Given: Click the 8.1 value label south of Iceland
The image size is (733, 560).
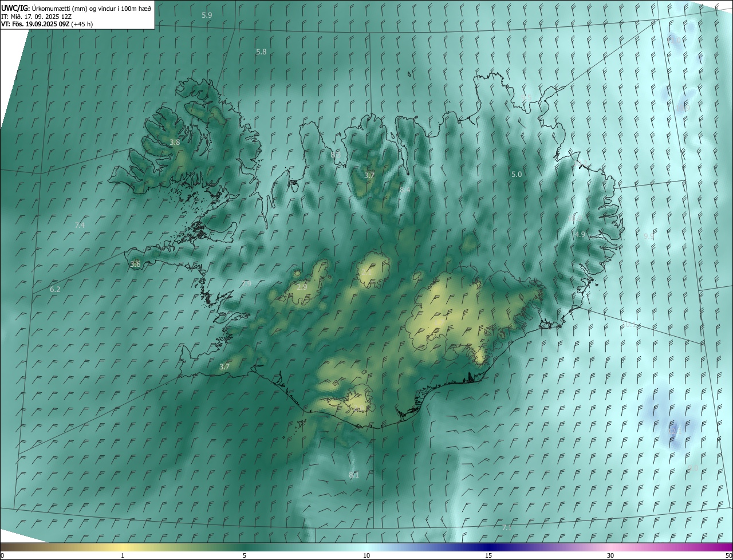Looking at the screenshot, I should 354,475.
